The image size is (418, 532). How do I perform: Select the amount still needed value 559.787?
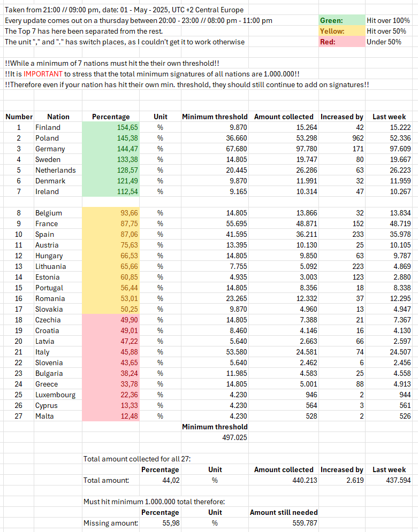click(x=284, y=523)
